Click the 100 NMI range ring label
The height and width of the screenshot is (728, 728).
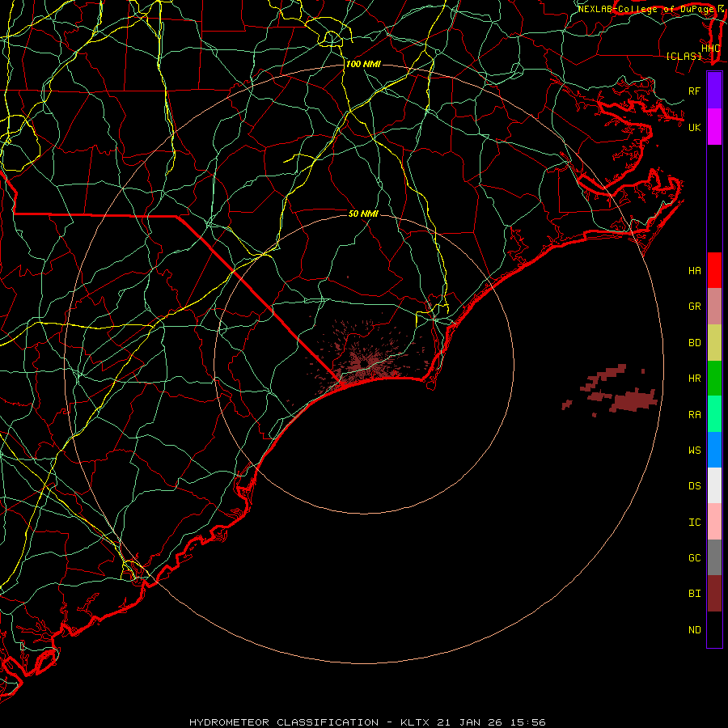[363, 64]
